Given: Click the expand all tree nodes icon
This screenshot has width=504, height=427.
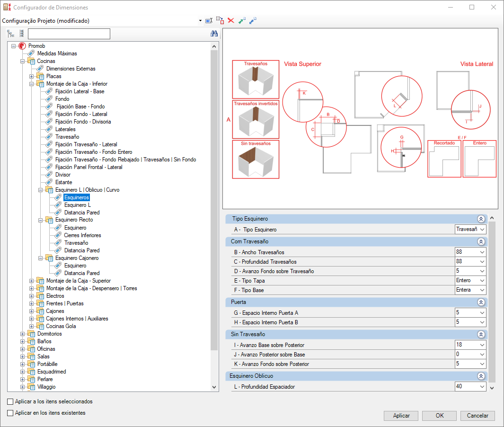Looking at the screenshot, I should coord(10,34).
